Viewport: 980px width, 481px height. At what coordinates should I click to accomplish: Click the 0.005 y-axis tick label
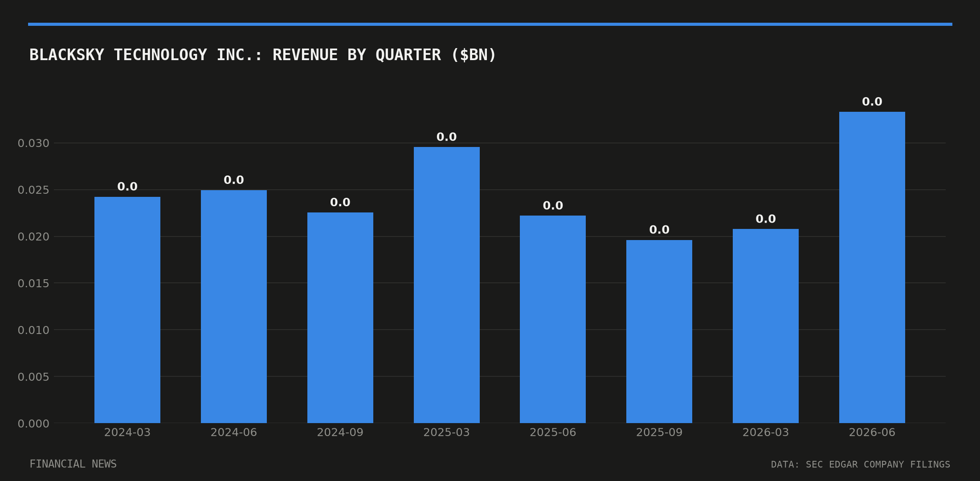[x=33, y=377]
